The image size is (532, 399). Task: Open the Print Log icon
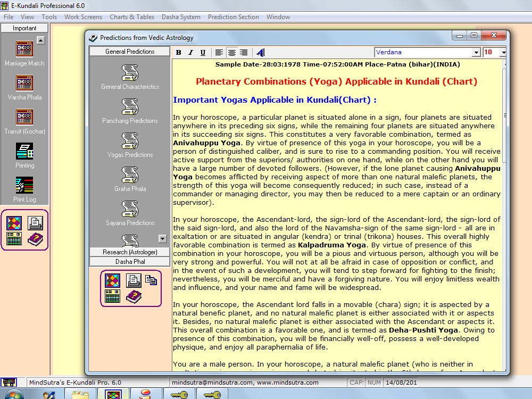coord(24,185)
